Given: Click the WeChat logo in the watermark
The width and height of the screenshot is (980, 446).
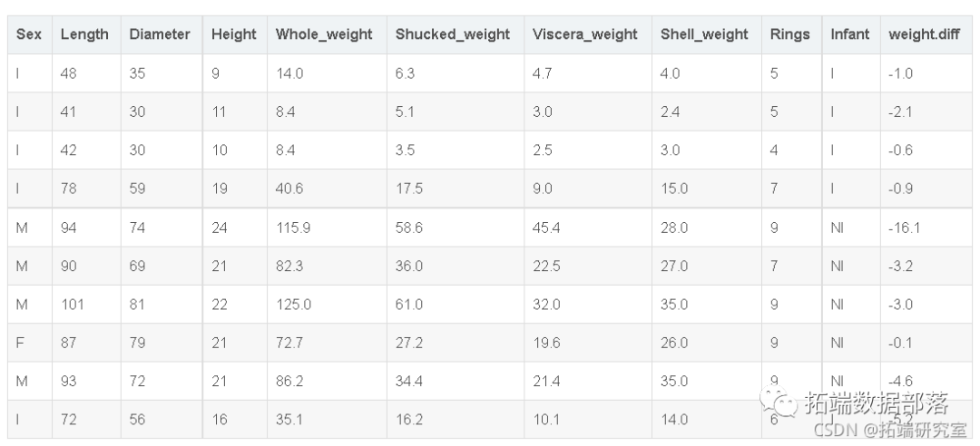Looking at the screenshot, I should coord(781,402).
